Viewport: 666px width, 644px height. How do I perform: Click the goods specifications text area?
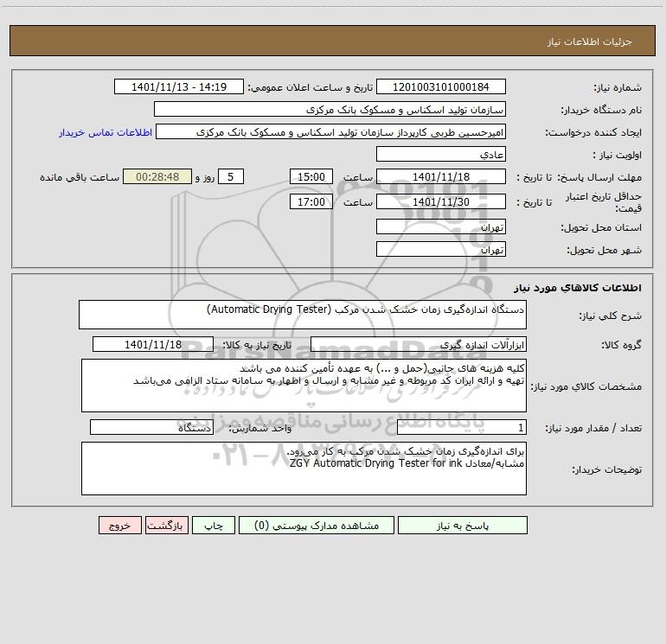coord(304,386)
